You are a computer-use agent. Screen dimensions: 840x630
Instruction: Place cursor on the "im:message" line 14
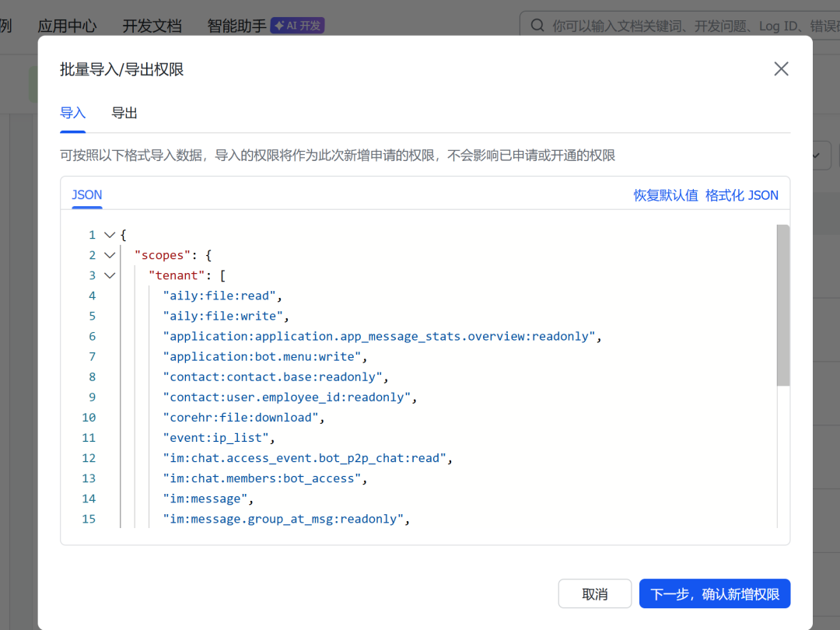click(208, 499)
